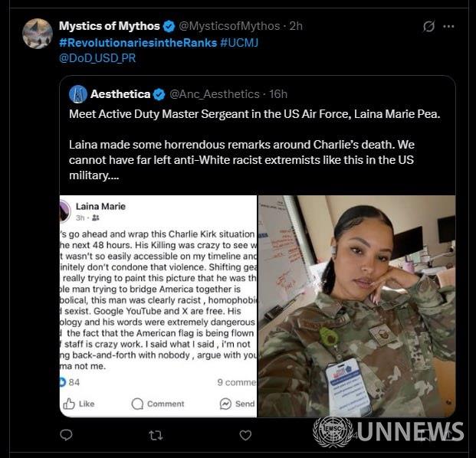Viewport: 476px width, 458px height.
Task: Open the reply icon under the tweet
Action: [66, 435]
